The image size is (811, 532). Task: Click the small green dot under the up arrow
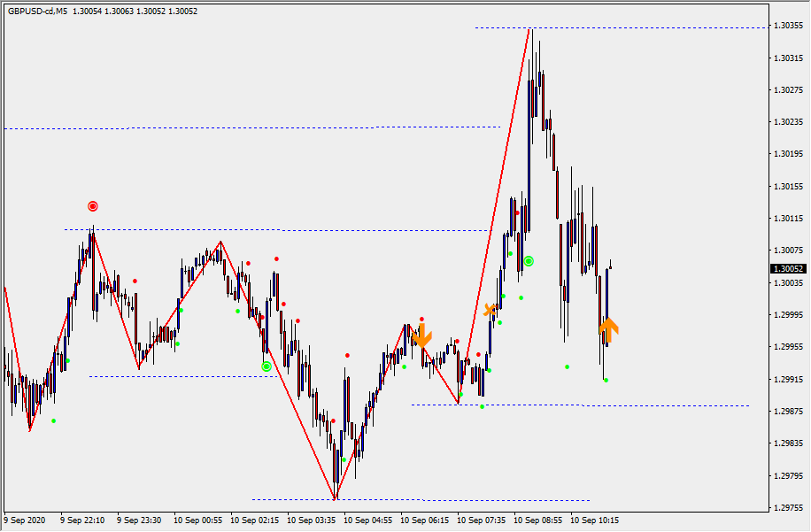(x=606, y=381)
